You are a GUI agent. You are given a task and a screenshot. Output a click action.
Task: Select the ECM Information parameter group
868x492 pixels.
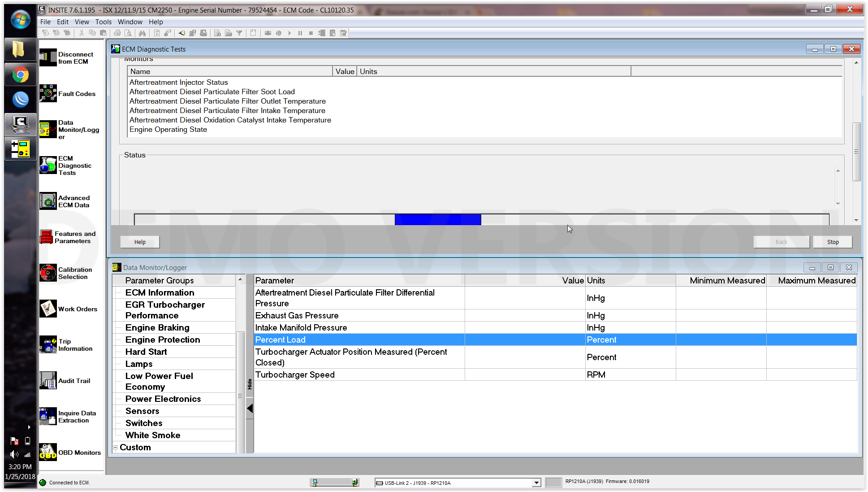[160, 292]
